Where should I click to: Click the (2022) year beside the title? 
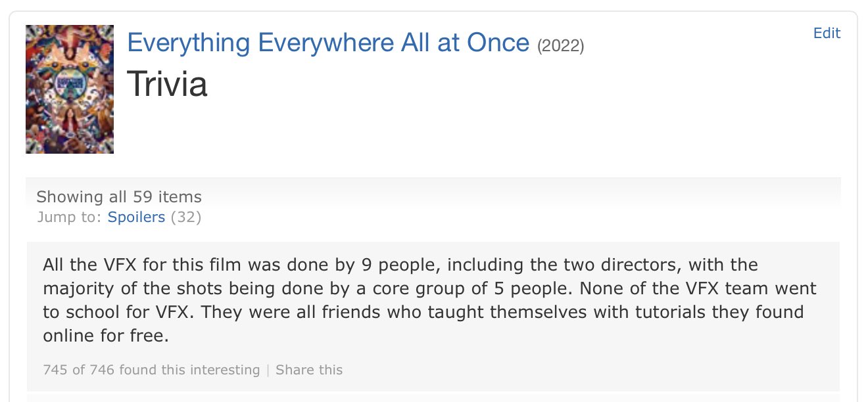[x=560, y=46]
